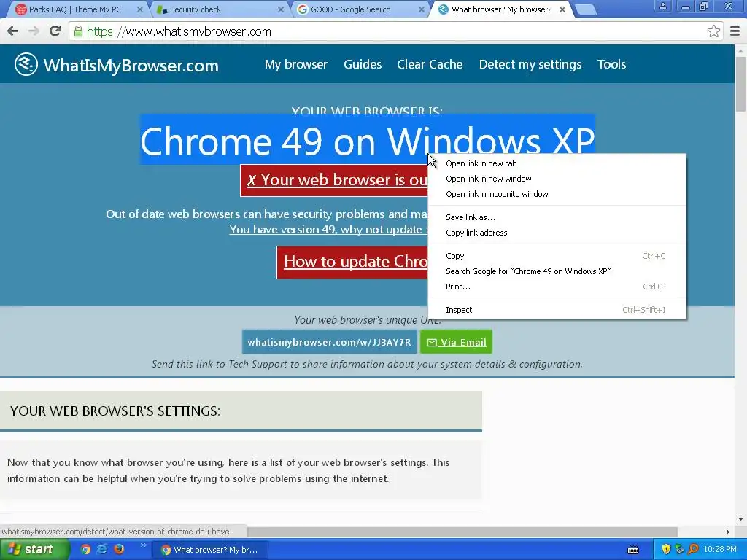
Task: Click the Via Email button
Action: 456,342
